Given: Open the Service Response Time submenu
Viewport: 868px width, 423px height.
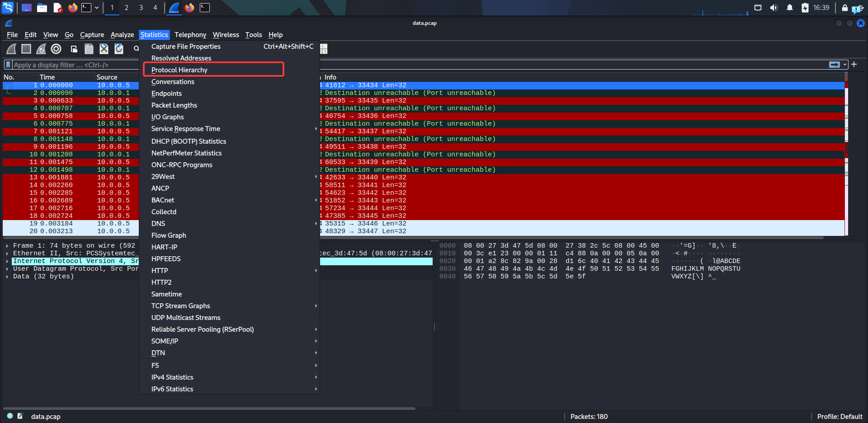Looking at the screenshot, I should pyautogui.click(x=229, y=129).
